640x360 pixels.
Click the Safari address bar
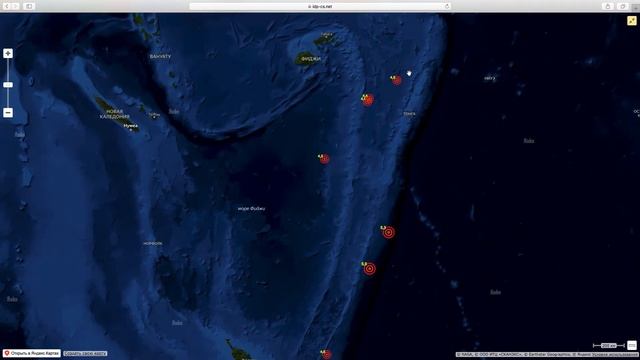320,6
